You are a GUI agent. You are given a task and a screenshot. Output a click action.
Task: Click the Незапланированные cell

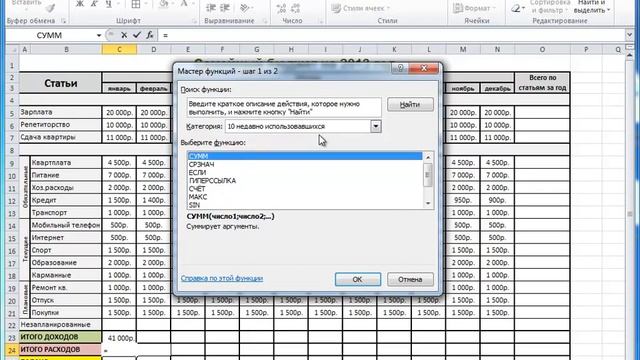point(60,325)
